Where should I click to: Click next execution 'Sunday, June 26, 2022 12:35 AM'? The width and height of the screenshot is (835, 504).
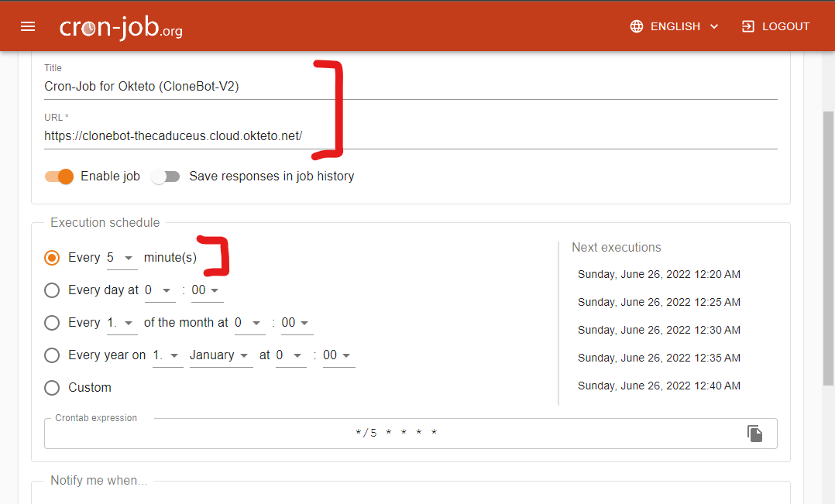click(658, 358)
